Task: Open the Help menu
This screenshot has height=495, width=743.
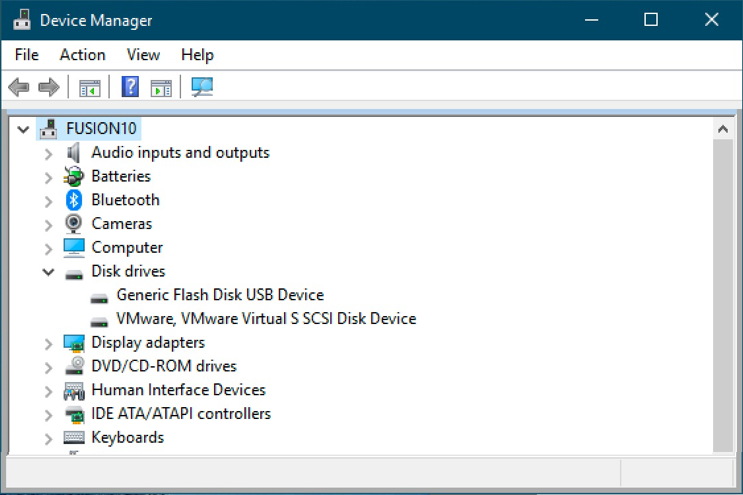Action: pyautogui.click(x=197, y=55)
